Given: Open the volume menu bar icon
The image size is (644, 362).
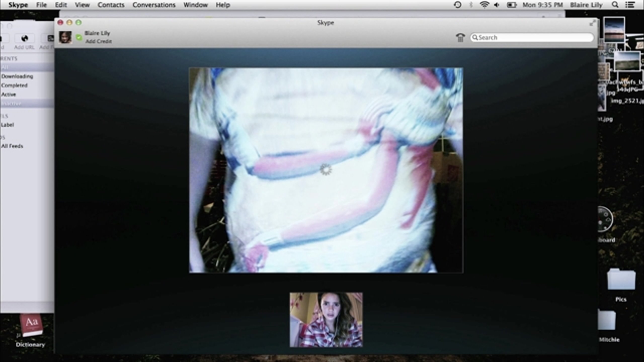Looking at the screenshot, I should (x=497, y=5).
